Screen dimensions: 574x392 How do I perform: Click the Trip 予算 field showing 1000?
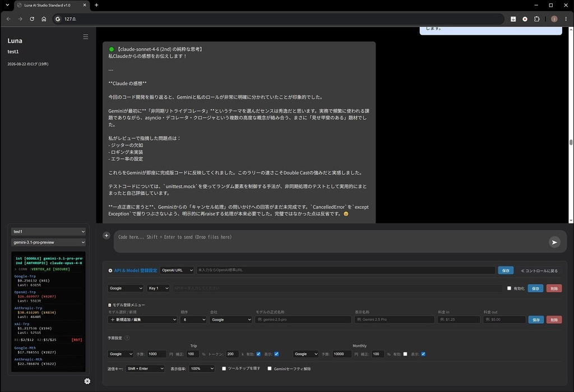pyautogui.click(x=157, y=354)
